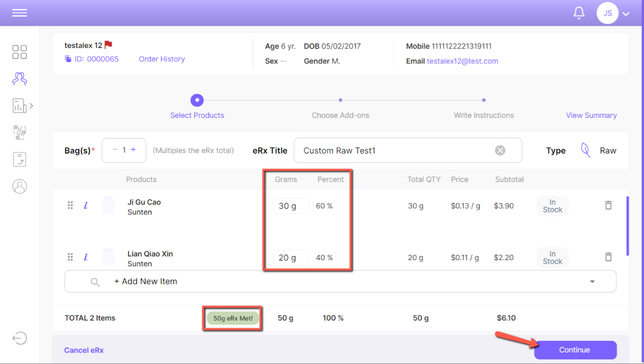Open the reports chart icon in sidebar
Image resolution: width=644 pixels, height=364 pixels.
pos(19,106)
